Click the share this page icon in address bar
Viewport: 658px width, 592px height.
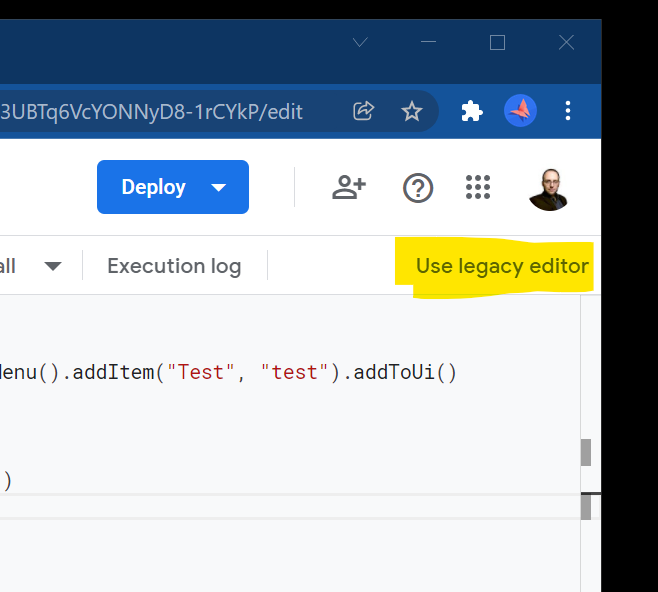pyautogui.click(x=363, y=111)
